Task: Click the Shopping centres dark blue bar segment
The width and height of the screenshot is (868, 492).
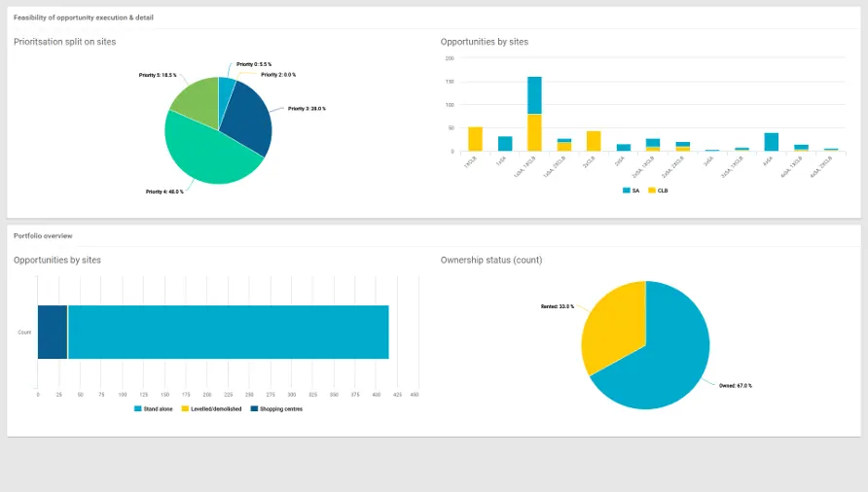Action: click(53, 333)
